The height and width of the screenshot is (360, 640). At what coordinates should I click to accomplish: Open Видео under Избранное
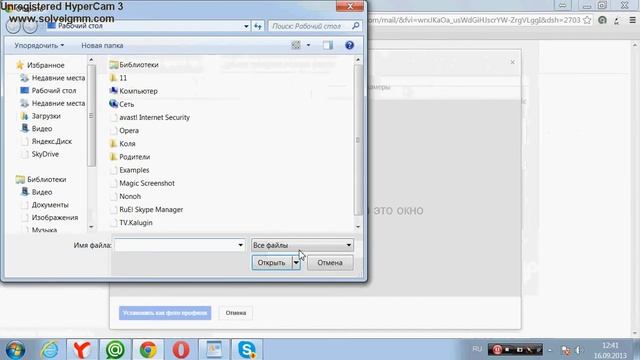(x=42, y=129)
